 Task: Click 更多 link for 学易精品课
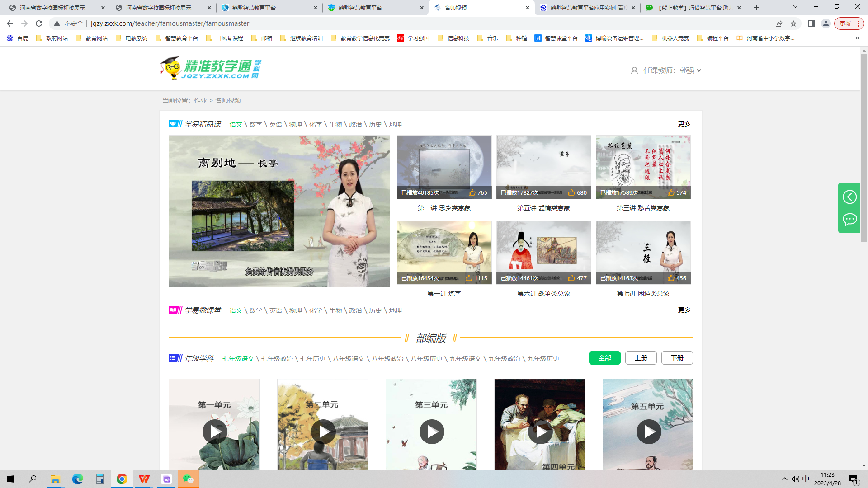tap(684, 124)
